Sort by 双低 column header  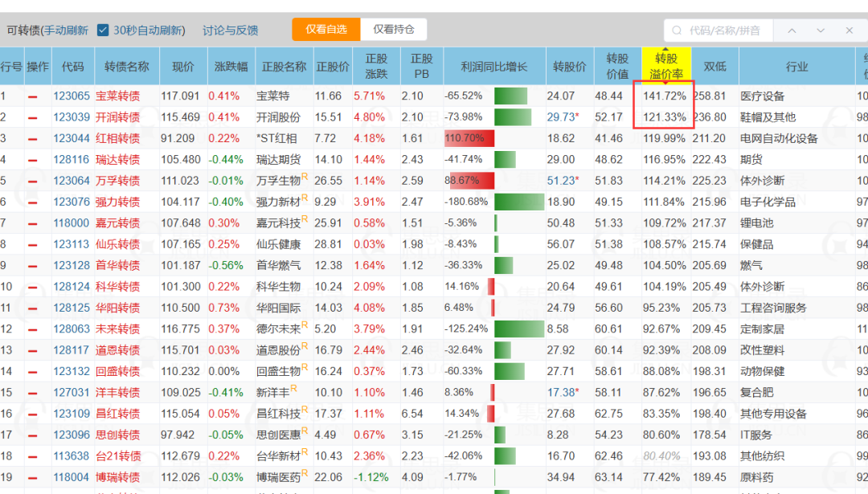(x=714, y=67)
